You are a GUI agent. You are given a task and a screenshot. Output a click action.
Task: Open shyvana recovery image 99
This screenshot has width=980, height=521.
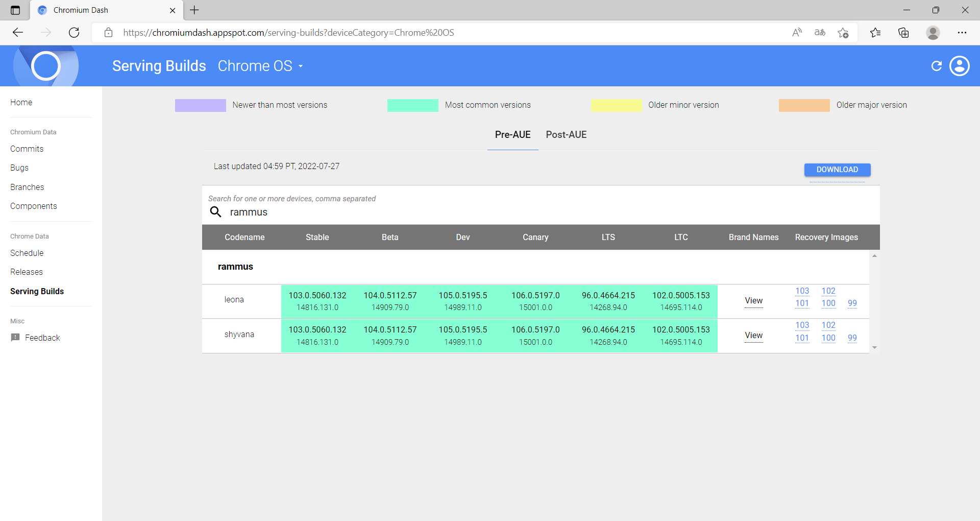[x=852, y=338]
